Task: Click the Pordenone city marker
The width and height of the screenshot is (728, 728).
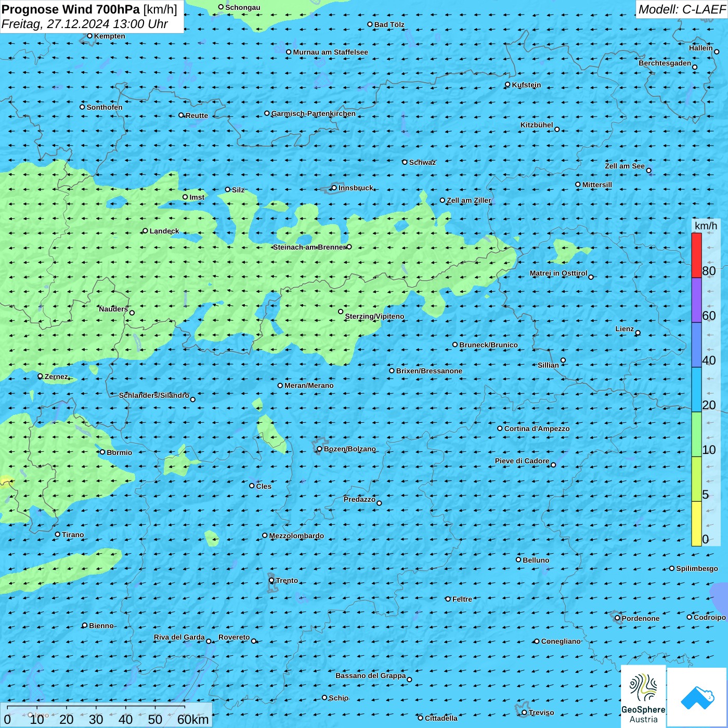Action: (x=617, y=618)
